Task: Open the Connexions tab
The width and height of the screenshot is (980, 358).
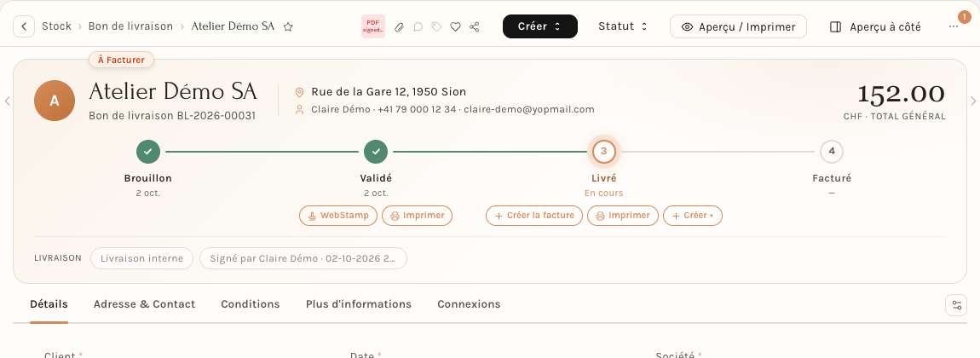Action: click(x=469, y=304)
